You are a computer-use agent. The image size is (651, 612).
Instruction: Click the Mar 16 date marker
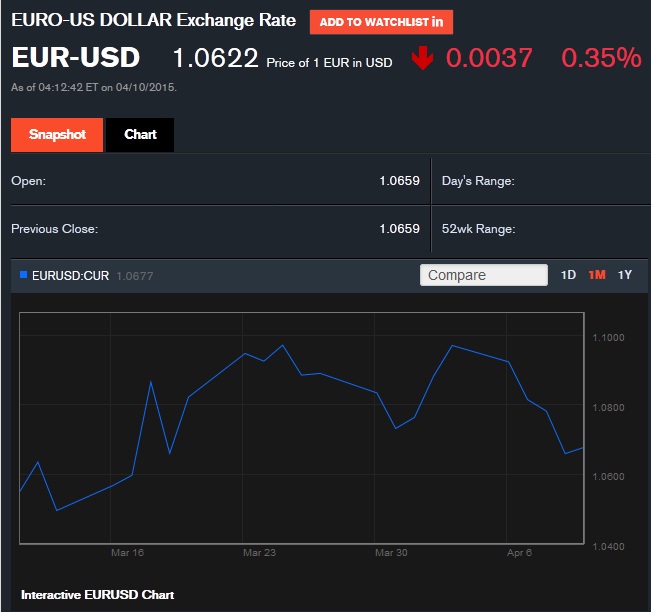[127, 552]
